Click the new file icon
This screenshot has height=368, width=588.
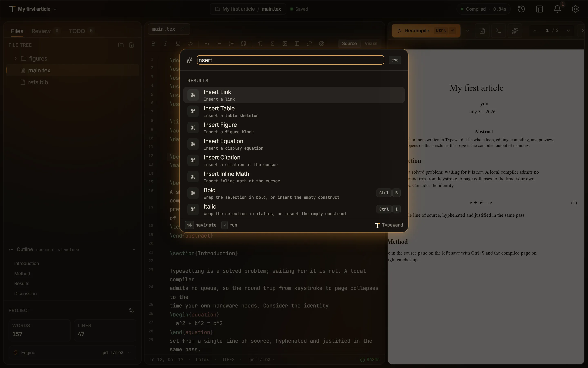[131, 45]
